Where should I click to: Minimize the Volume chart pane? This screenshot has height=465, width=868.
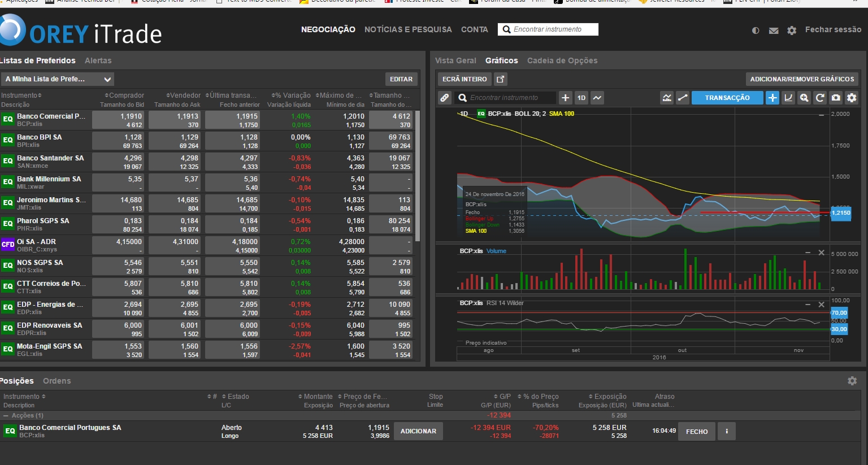(808, 253)
